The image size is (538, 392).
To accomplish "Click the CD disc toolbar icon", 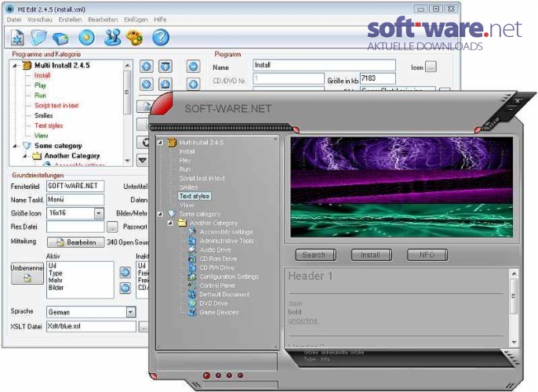I will (x=86, y=38).
